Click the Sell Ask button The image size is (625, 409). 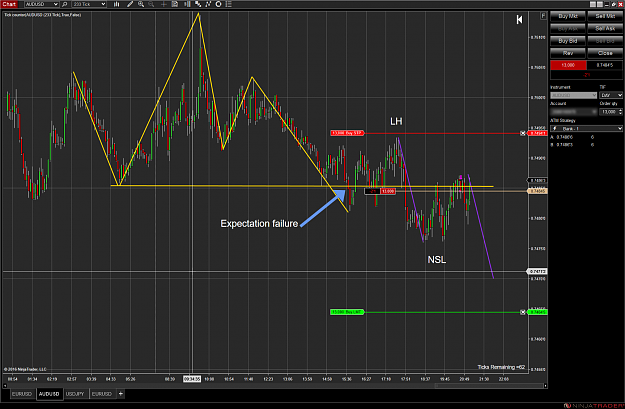pos(605,29)
